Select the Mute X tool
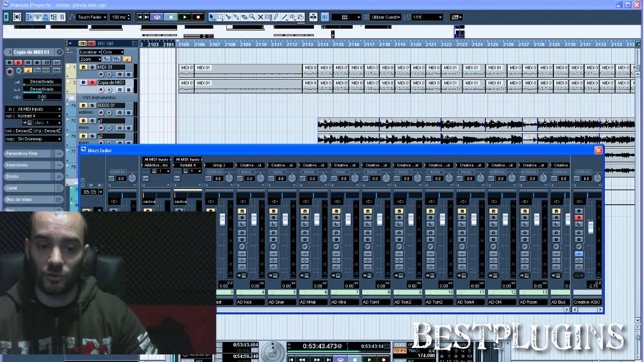This screenshot has height=362, width=644. click(x=260, y=17)
